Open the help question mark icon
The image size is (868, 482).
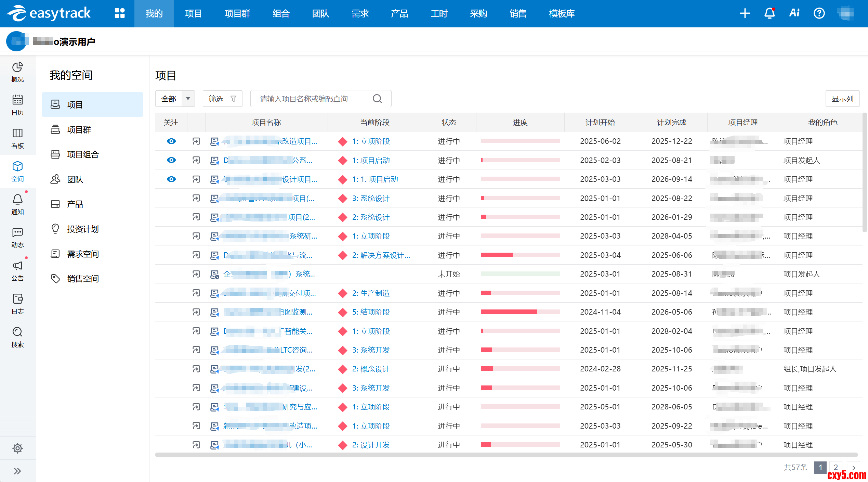[819, 13]
